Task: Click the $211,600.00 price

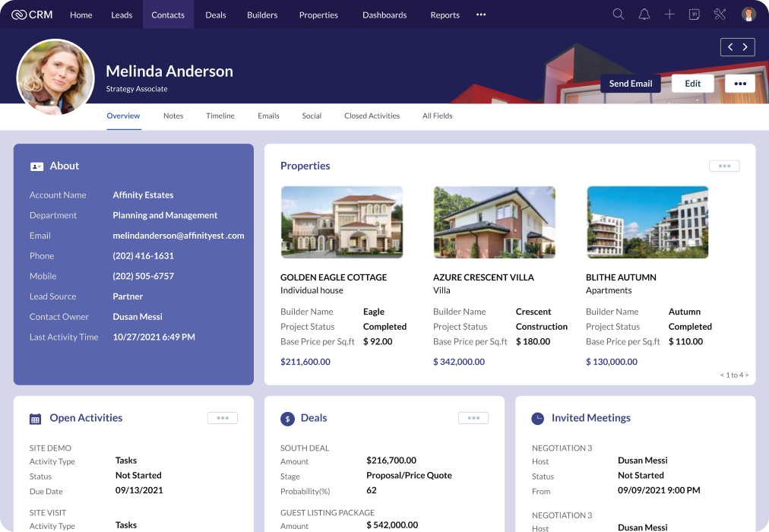Action: pos(305,362)
